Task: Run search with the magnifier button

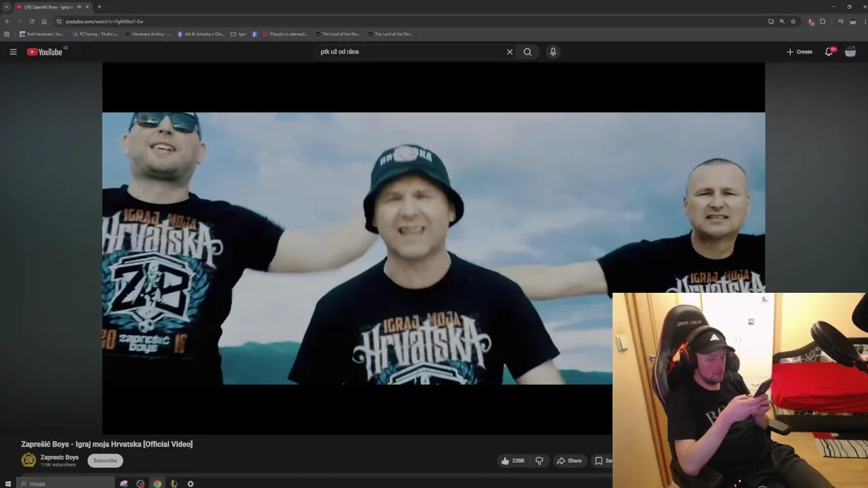Action: [528, 52]
